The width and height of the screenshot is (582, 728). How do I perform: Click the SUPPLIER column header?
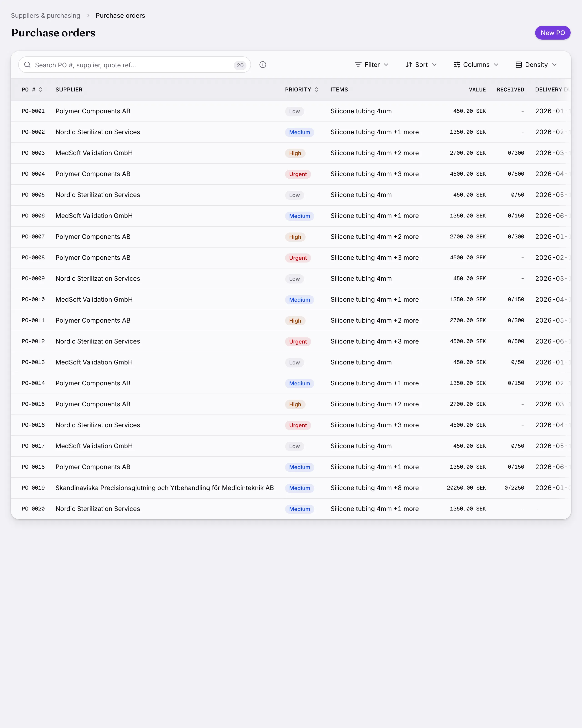(x=69, y=89)
